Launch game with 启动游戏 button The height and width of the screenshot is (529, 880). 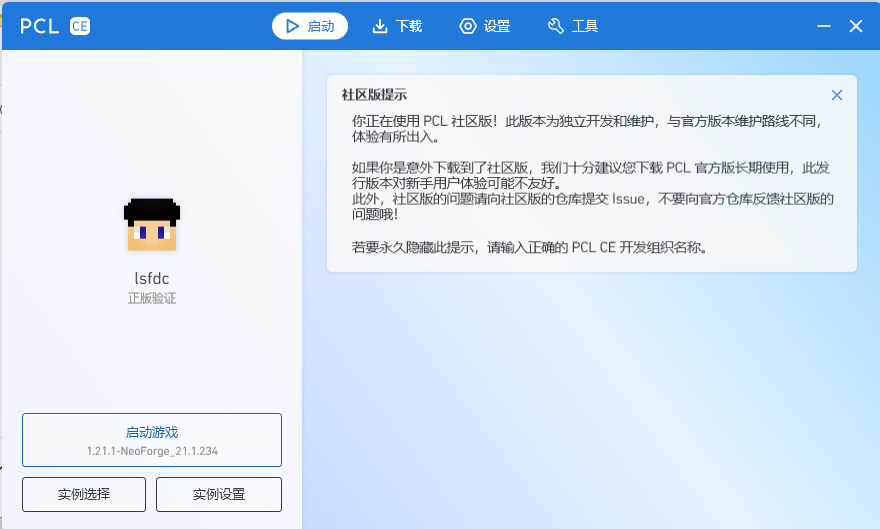pos(152,440)
